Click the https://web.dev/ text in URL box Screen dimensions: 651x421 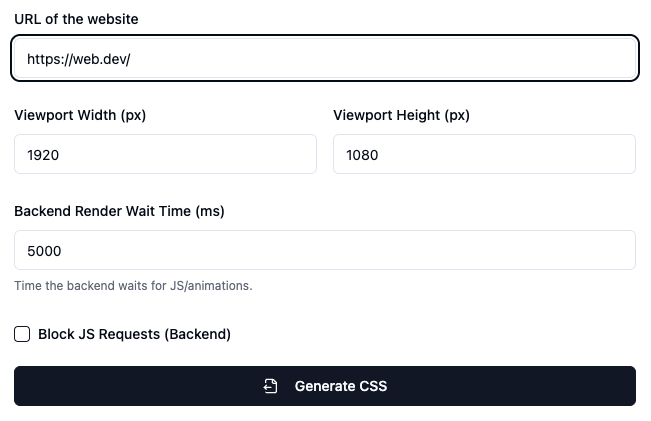tap(79, 59)
